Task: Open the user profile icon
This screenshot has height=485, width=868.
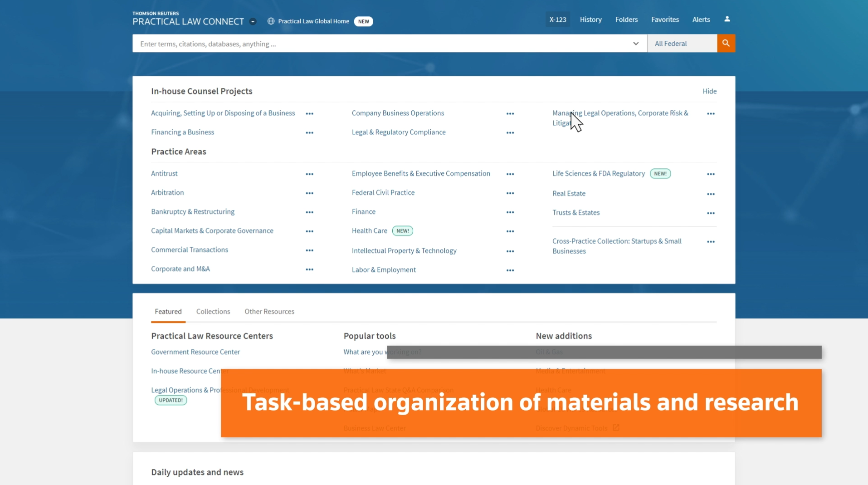Action: 727,19
